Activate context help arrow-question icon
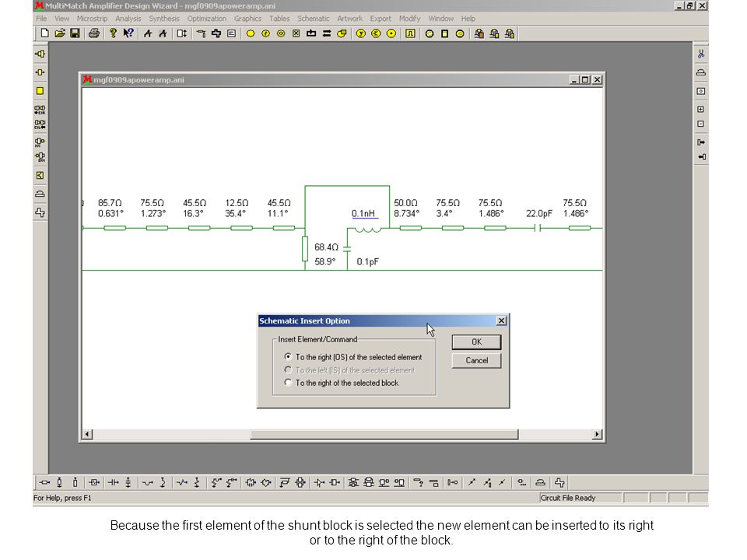Image resolution: width=747 pixels, height=560 pixels. 128,33
